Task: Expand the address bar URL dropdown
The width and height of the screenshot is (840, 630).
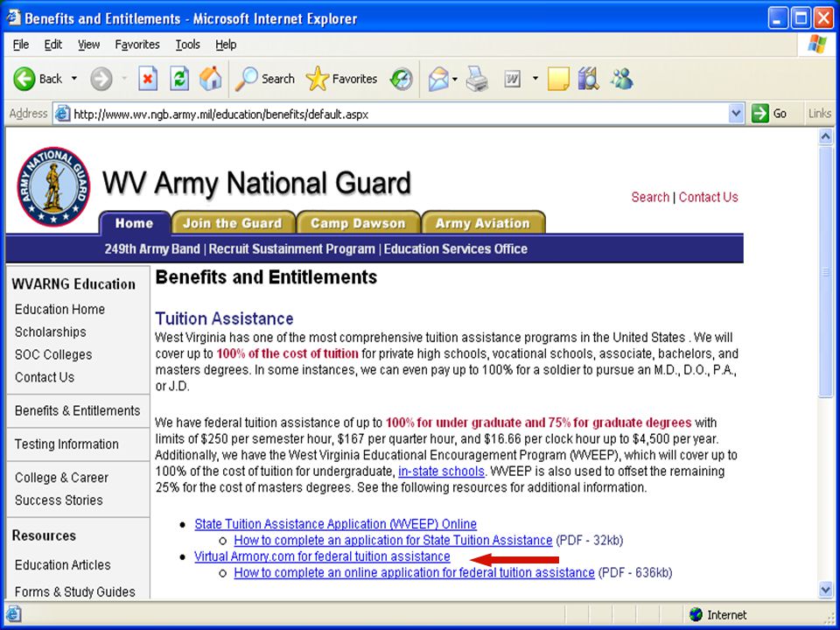Action: (x=736, y=114)
